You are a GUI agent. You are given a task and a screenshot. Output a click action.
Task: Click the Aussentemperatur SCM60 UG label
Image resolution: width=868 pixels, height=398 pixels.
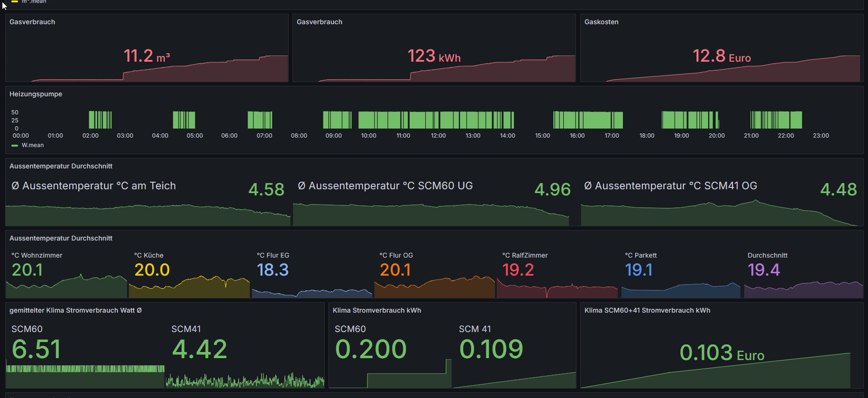tap(385, 186)
